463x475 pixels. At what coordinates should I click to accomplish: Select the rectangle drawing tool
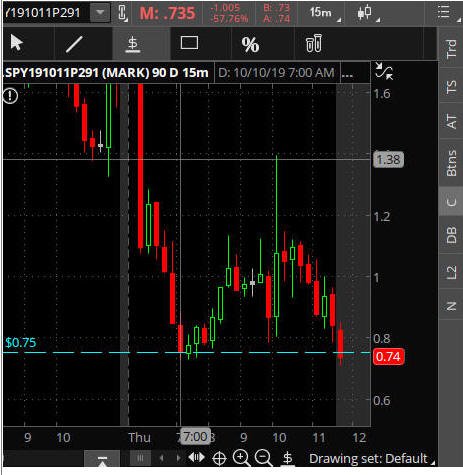(x=189, y=43)
